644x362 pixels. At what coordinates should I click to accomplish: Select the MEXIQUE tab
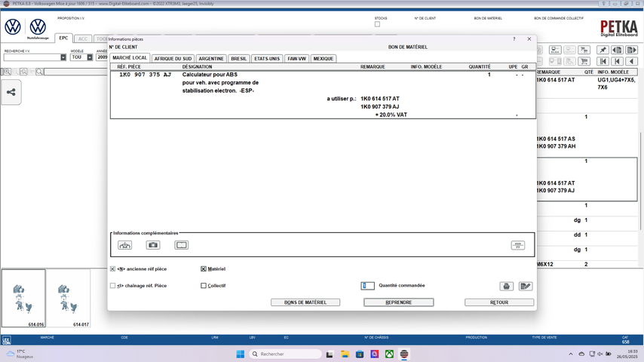tap(324, 58)
